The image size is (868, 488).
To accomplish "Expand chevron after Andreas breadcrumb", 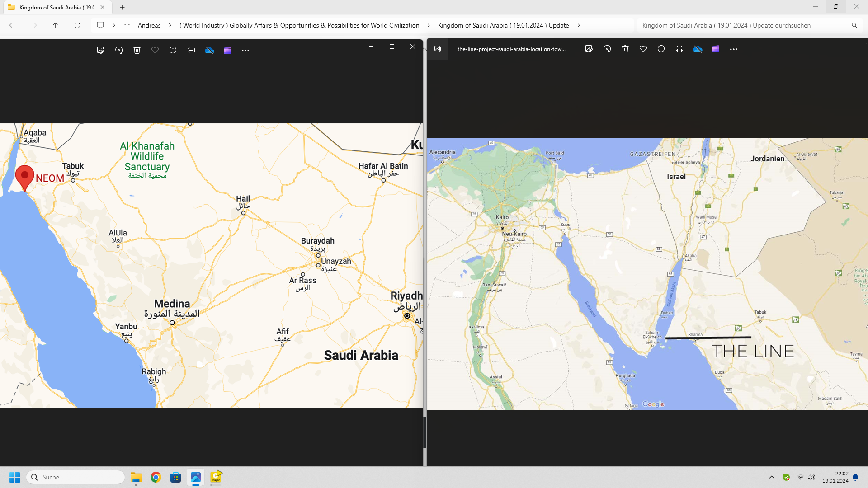I will point(170,25).
